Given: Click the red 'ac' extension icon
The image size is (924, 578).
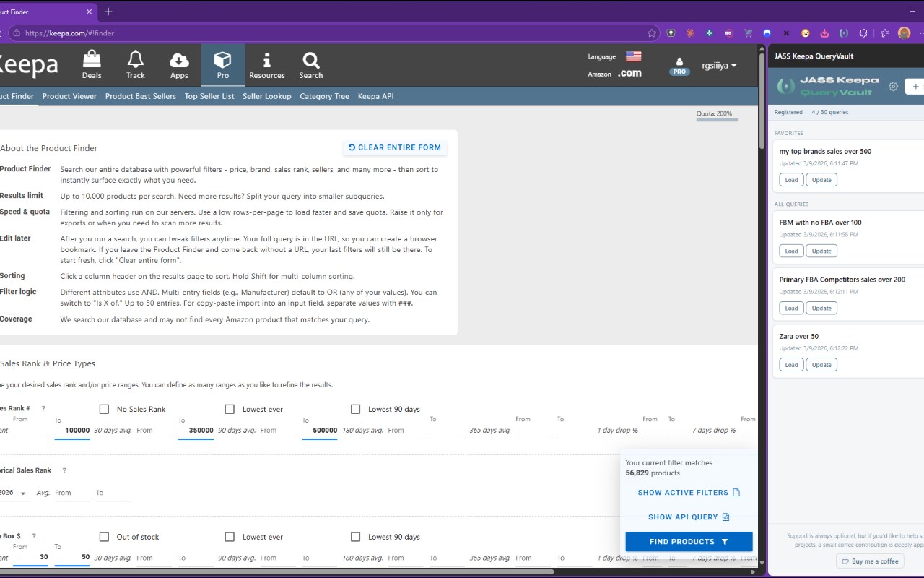Looking at the screenshot, I should click(728, 33).
